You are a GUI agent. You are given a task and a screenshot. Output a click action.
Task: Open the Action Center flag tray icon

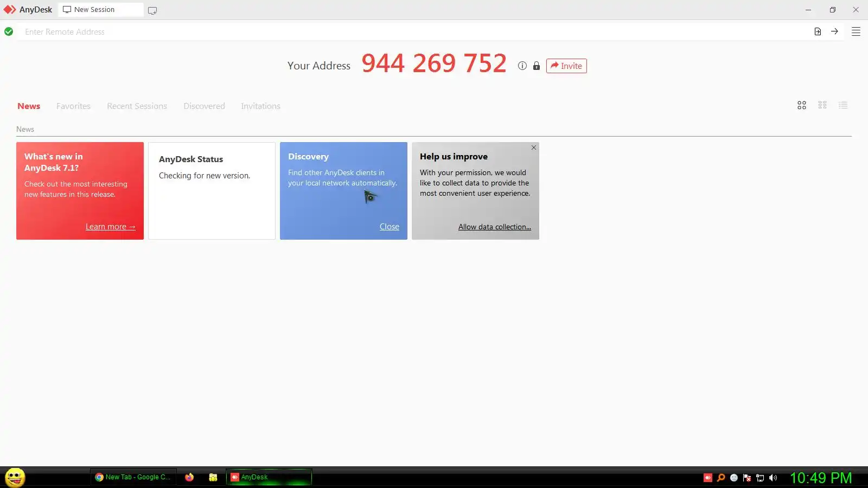point(747,478)
